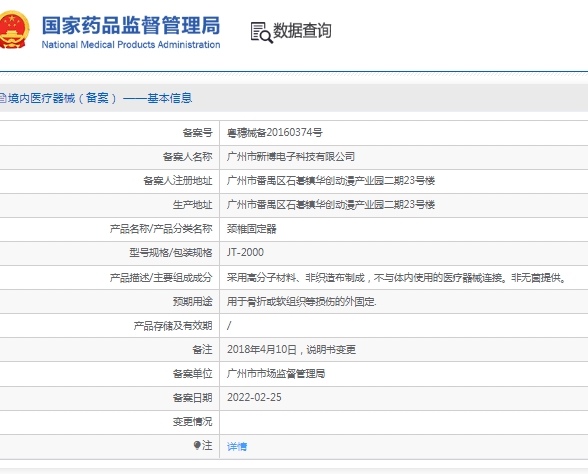Image resolution: width=588 pixels, height=474 pixels.
Task: Click 广州市新博电子科技有限公司 company name
Action: click(x=291, y=156)
